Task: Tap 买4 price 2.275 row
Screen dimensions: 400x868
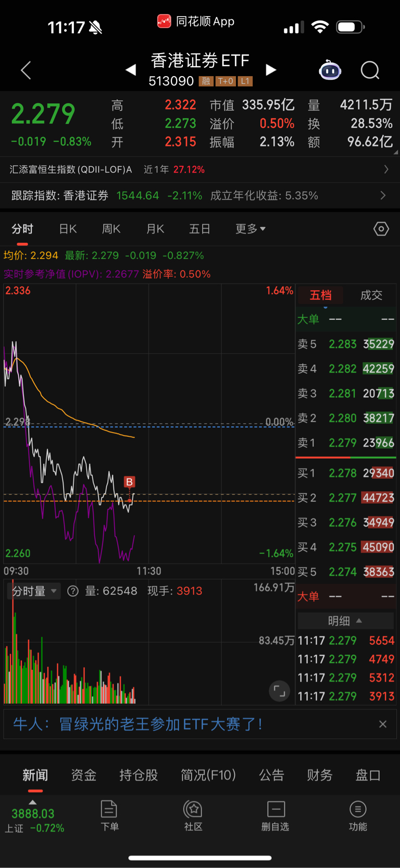Action: (x=346, y=547)
